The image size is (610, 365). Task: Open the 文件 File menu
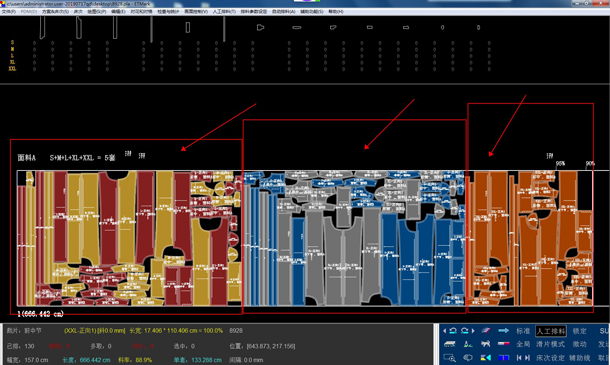pyautogui.click(x=9, y=12)
